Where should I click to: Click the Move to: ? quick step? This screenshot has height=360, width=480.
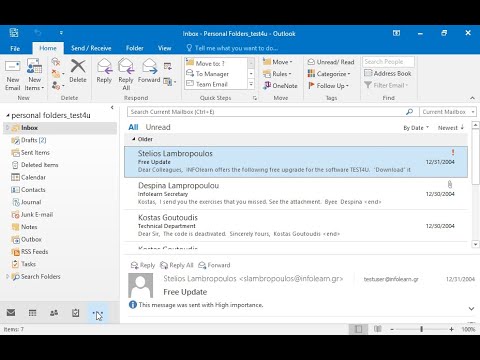point(216,63)
